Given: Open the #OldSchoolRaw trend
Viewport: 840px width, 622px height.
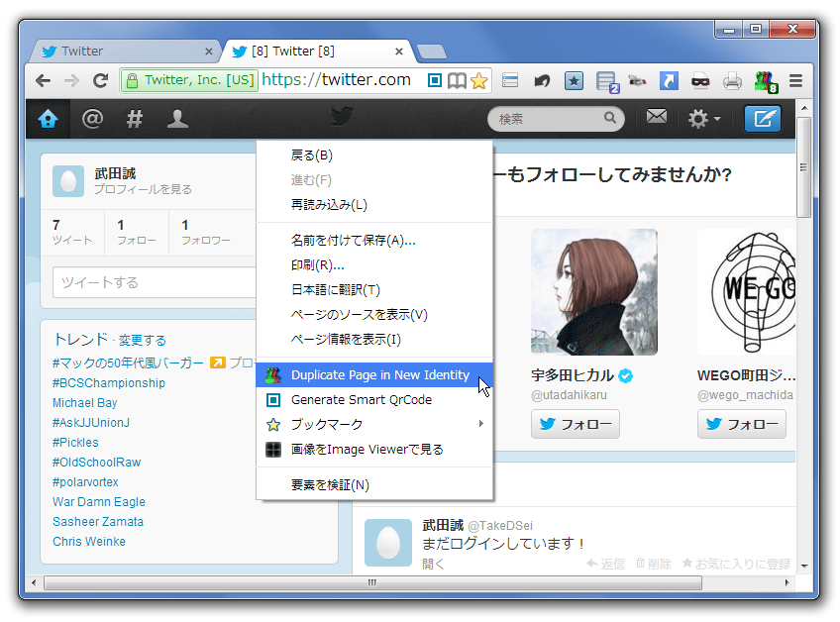Looking at the screenshot, I should (96, 463).
